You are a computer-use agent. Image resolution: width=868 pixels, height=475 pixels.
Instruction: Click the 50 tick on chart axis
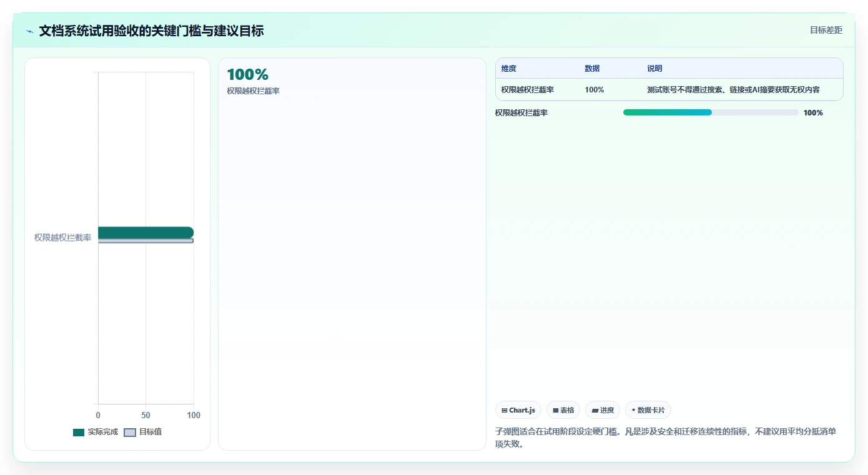[145, 415]
